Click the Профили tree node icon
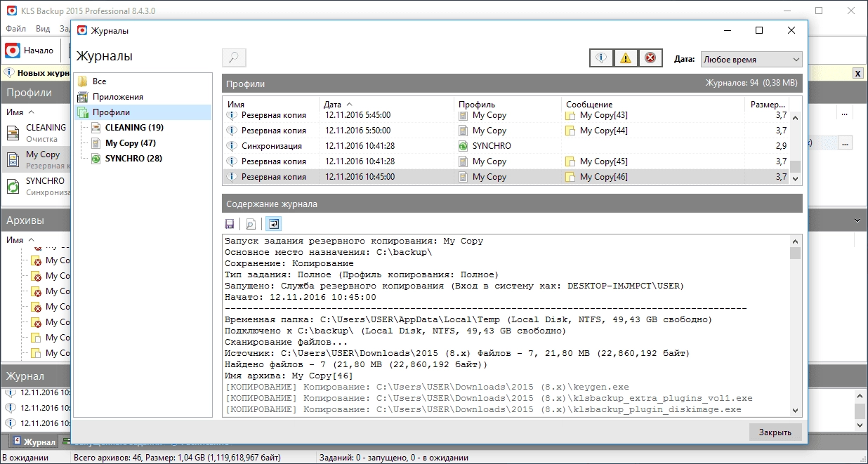The image size is (868, 464). point(83,112)
